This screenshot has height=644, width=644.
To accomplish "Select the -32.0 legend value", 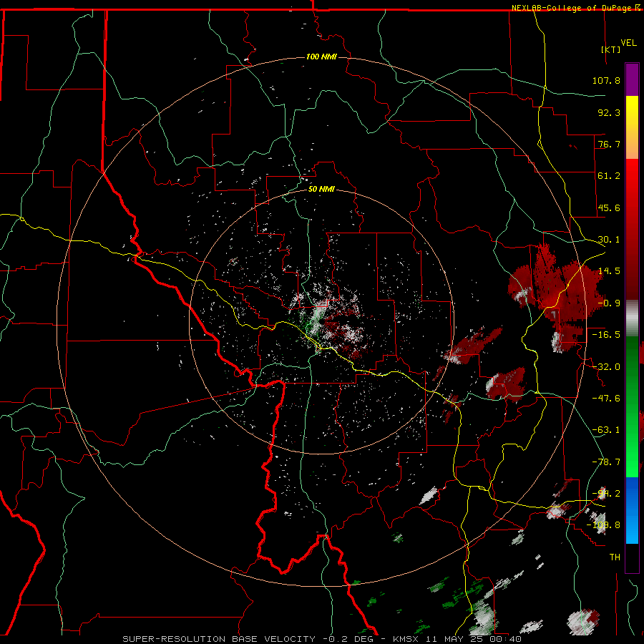I will 606,367.
